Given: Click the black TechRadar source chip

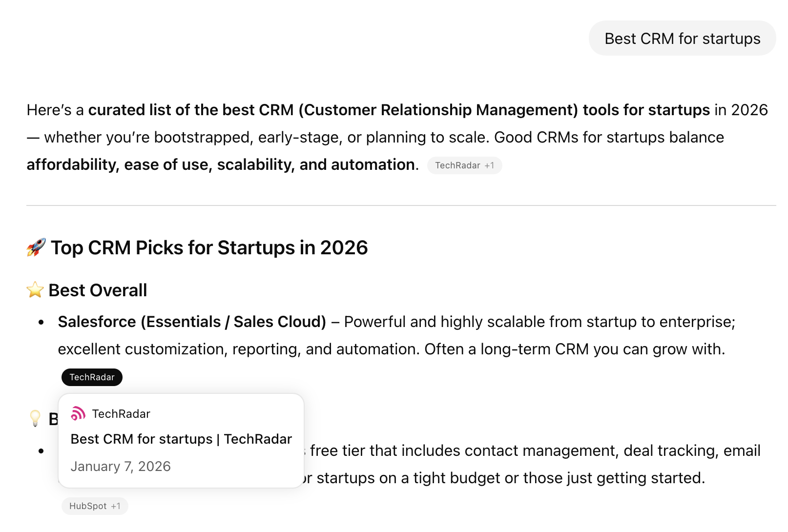Looking at the screenshot, I should tap(92, 377).
